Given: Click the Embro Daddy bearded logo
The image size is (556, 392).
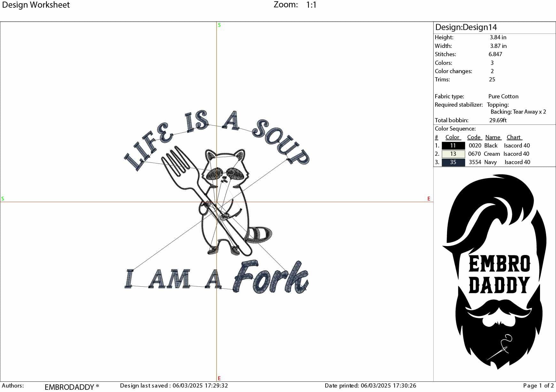Looking at the screenshot, I should click(x=494, y=272).
